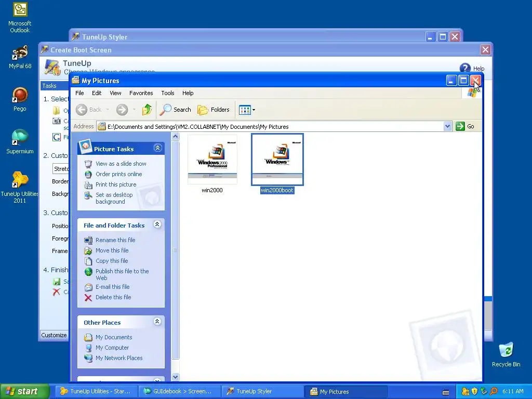Open the Recycle Bin icon
This screenshot has width=532, height=399.
(x=506, y=354)
